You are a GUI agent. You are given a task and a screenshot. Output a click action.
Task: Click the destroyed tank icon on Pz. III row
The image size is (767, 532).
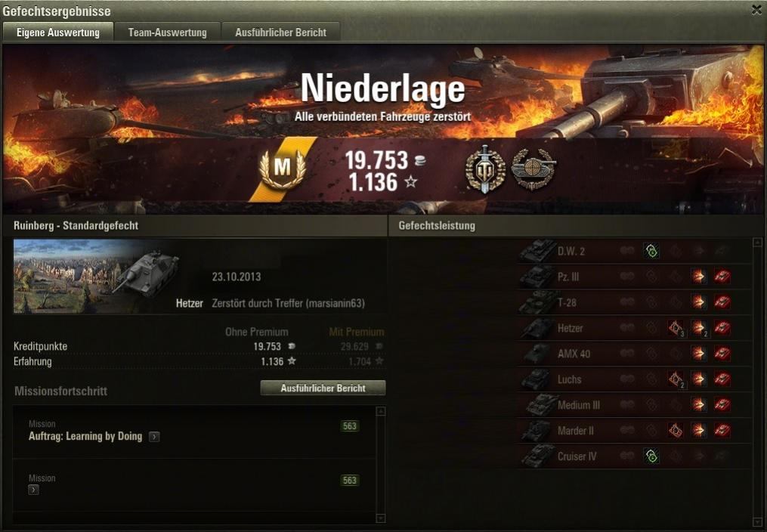[x=722, y=277]
